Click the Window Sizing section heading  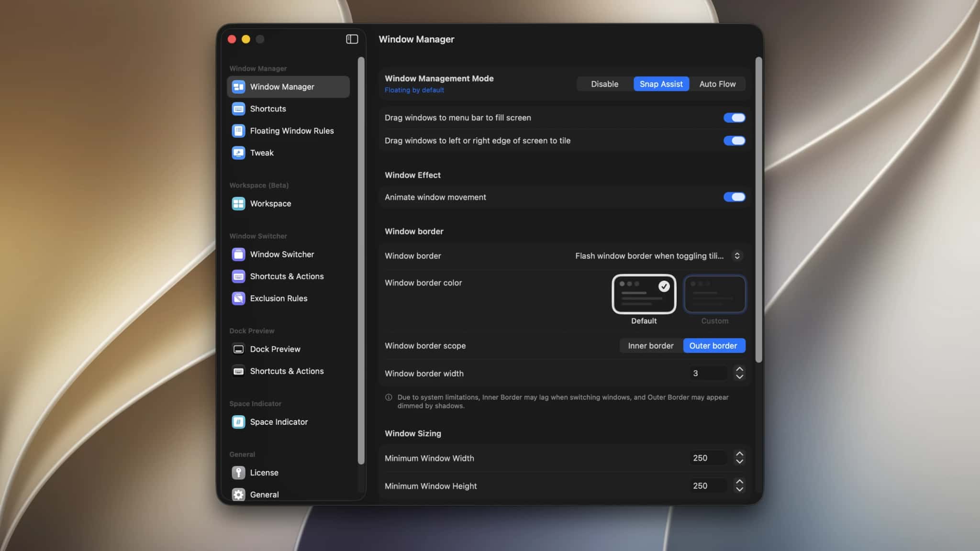click(x=413, y=433)
